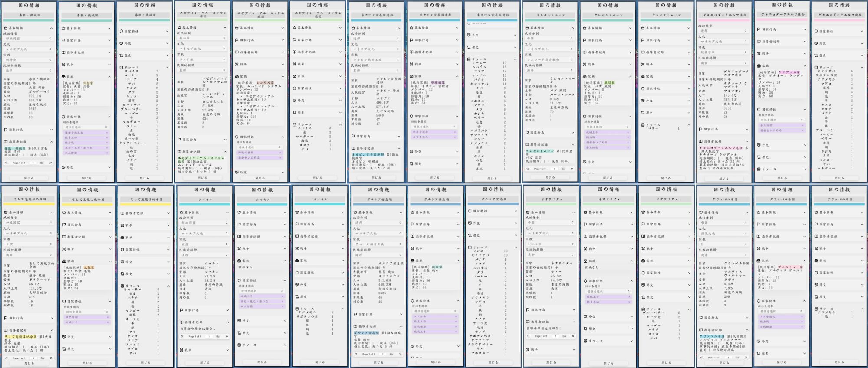Remove the 攻城上手 trait from クレセントムーン
Image resolution: width=868 pixels, height=368 pixels.
pos(627,132)
